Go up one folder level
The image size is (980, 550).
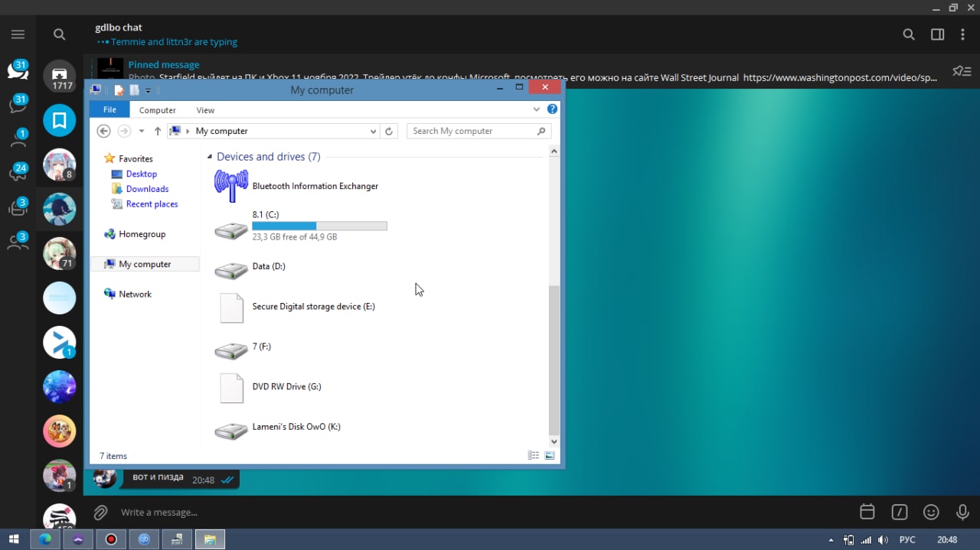(x=158, y=131)
